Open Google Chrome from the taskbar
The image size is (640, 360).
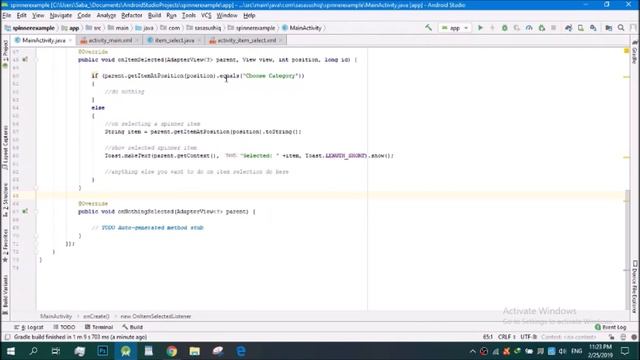[x=172, y=351]
